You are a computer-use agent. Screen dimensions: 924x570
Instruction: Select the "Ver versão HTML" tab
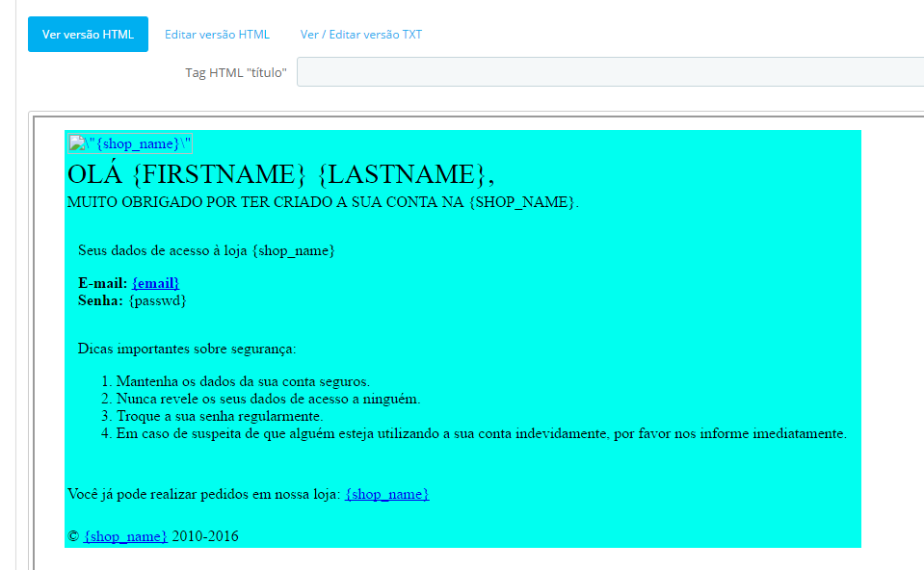[88, 34]
